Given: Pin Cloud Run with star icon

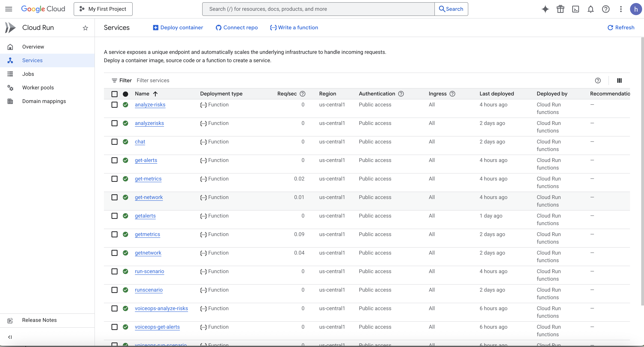Looking at the screenshot, I should click(x=85, y=28).
